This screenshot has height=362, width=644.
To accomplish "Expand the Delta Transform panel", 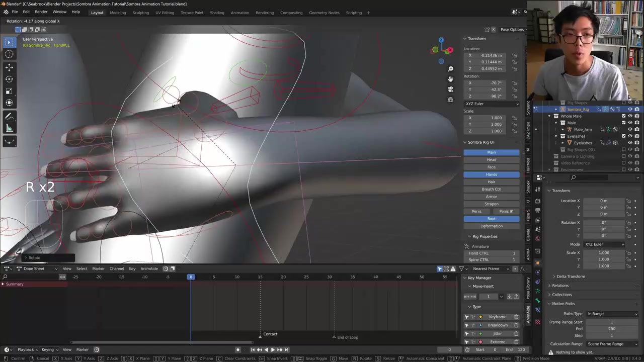I will pyautogui.click(x=571, y=277).
